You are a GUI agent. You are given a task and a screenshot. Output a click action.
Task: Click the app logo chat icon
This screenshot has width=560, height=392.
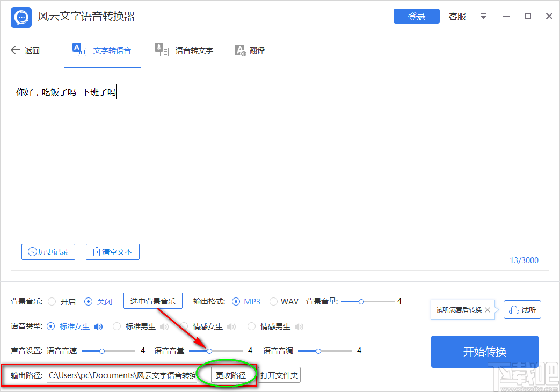[x=20, y=16]
